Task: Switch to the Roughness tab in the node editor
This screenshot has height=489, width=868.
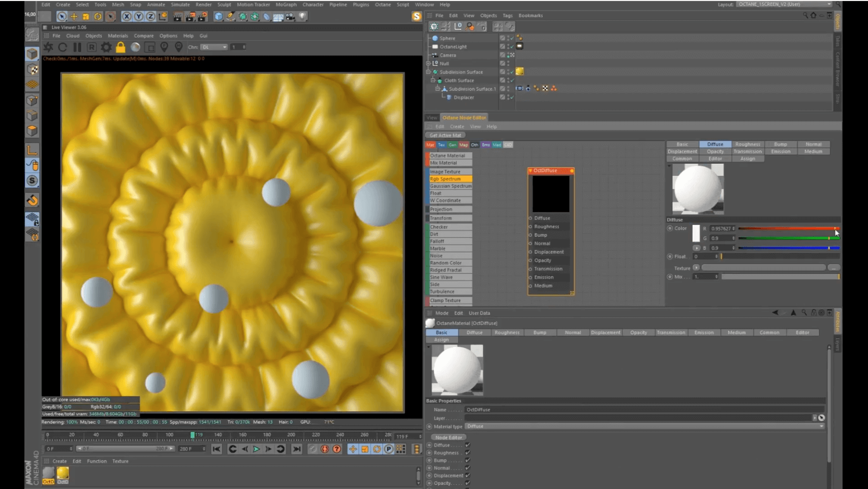Action: 747,144
